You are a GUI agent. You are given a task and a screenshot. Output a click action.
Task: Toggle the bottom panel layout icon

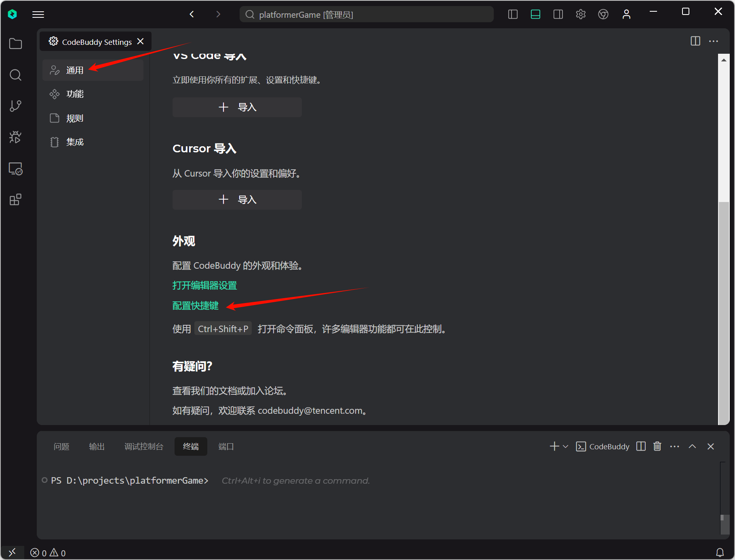535,15
